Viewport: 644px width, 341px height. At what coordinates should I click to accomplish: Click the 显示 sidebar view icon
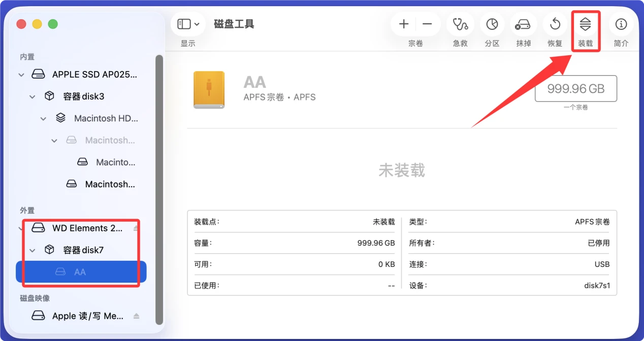coord(184,23)
